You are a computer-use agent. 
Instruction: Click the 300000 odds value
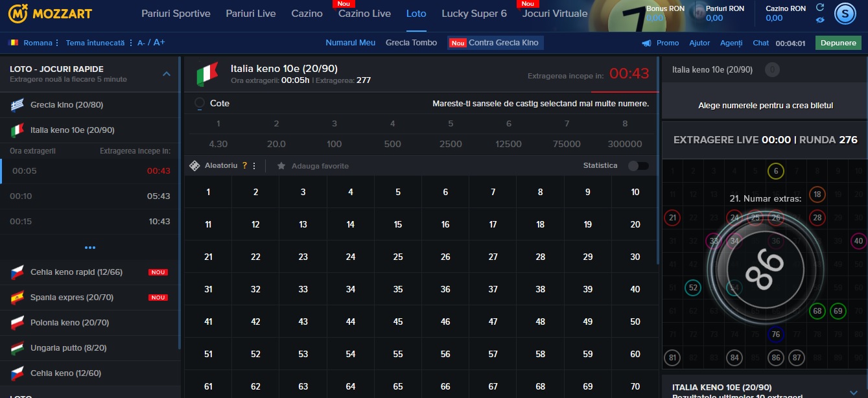point(625,144)
